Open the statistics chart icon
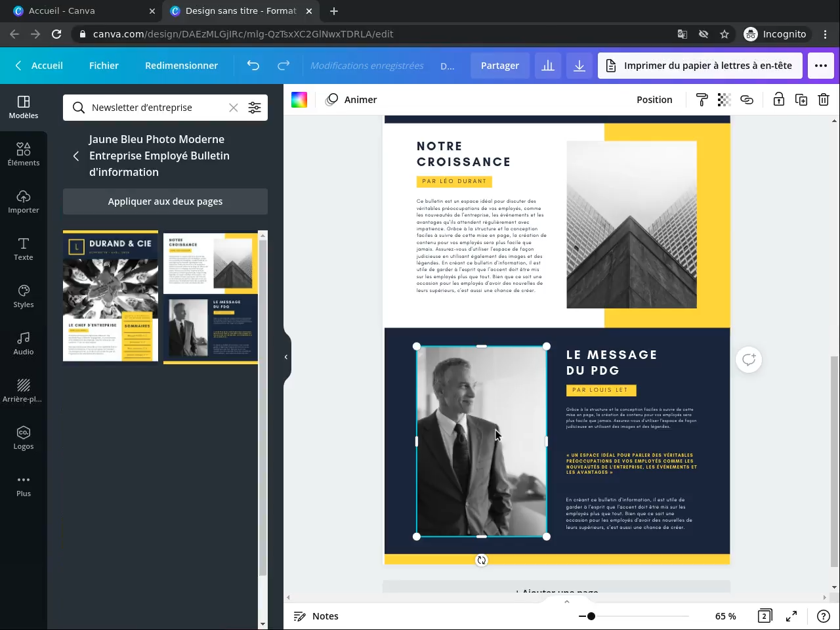Image resolution: width=840 pixels, height=630 pixels. 548,66
